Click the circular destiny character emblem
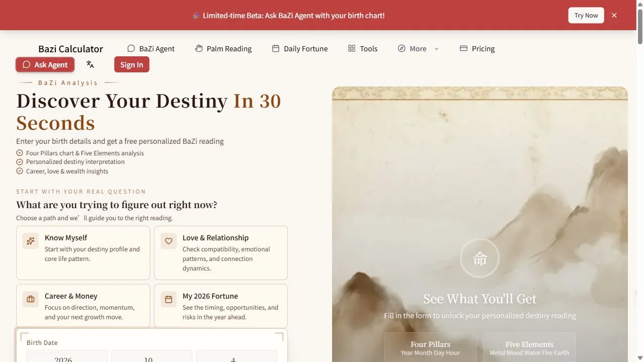The height and width of the screenshot is (362, 644). coord(480,258)
